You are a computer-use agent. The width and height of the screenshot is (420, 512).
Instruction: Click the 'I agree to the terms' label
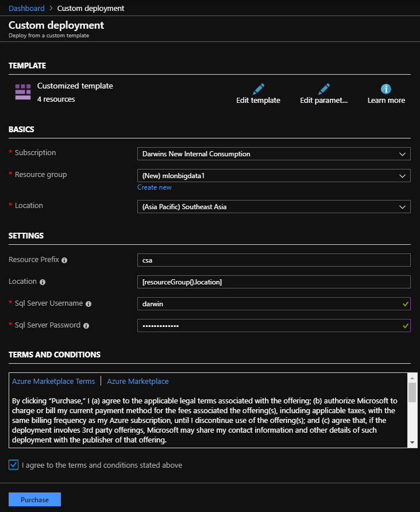[x=102, y=465]
